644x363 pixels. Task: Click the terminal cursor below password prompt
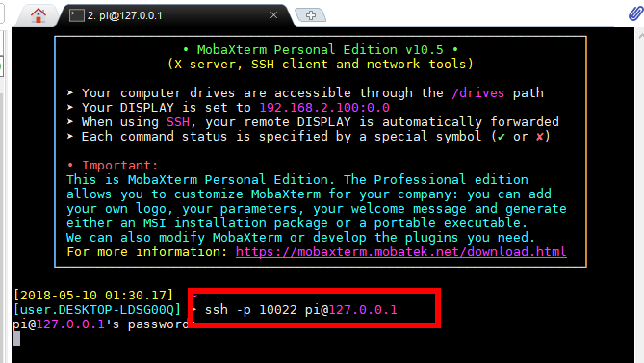tap(16, 338)
